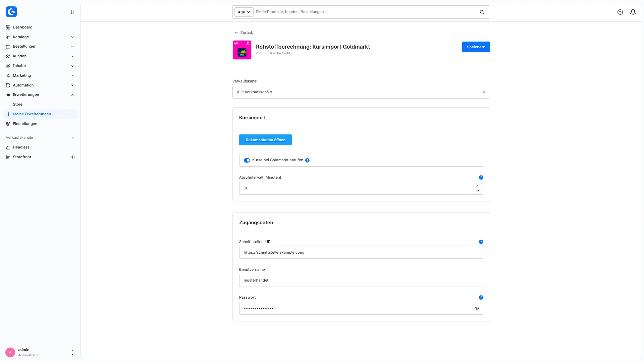Focus the global search input
This screenshot has width=644, height=362.
366,12
